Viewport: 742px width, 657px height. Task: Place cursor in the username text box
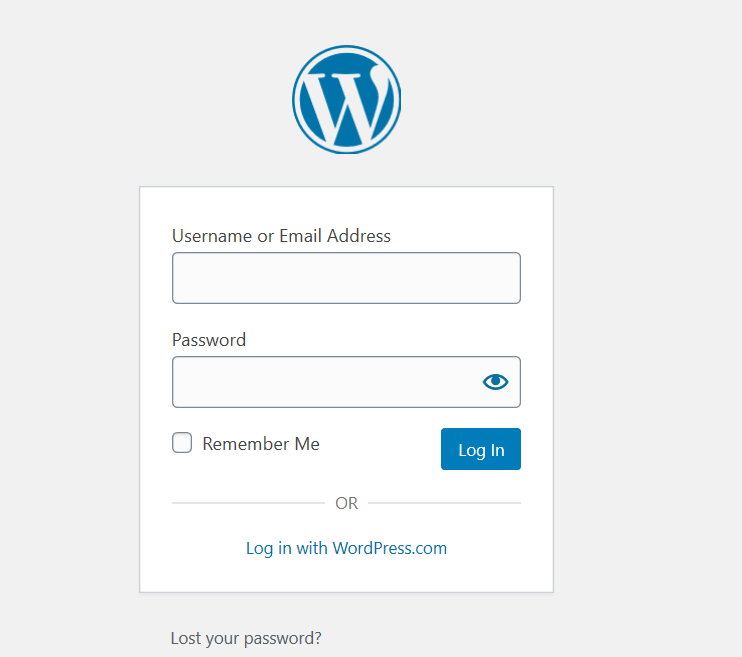[346, 278]
